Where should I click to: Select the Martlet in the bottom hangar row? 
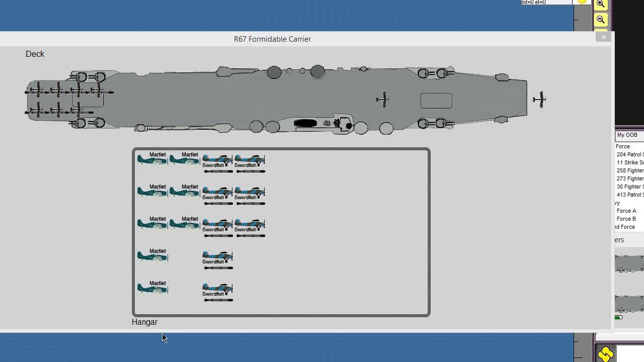(x=152, y=288)
